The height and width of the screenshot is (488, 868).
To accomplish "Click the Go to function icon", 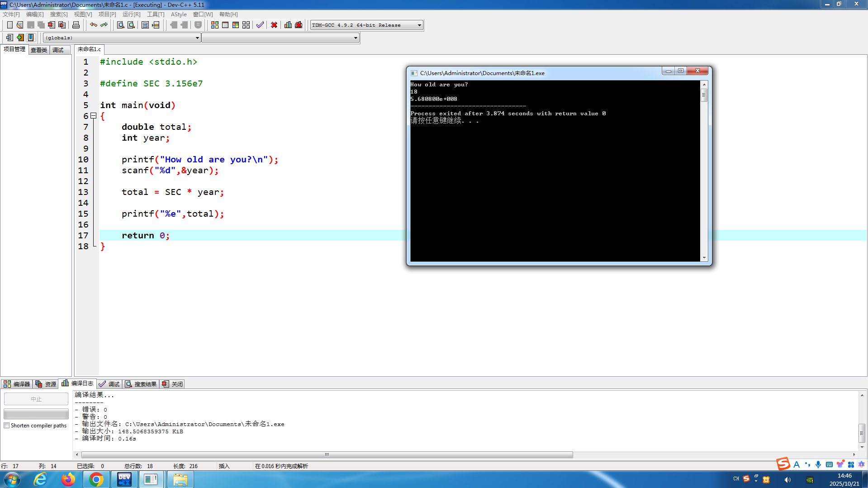I will [x=145, y=25].
